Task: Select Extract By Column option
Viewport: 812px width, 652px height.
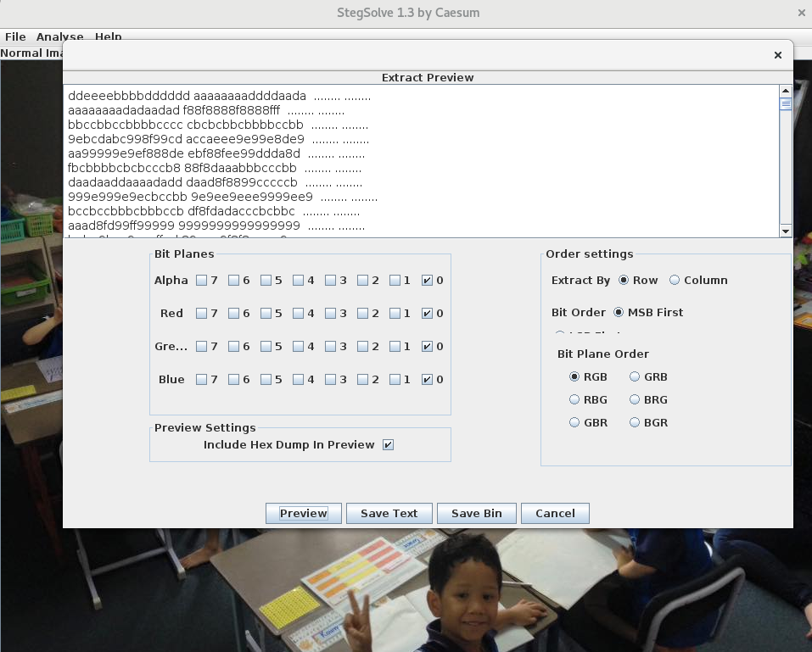Action: click(x=675, y=280)
